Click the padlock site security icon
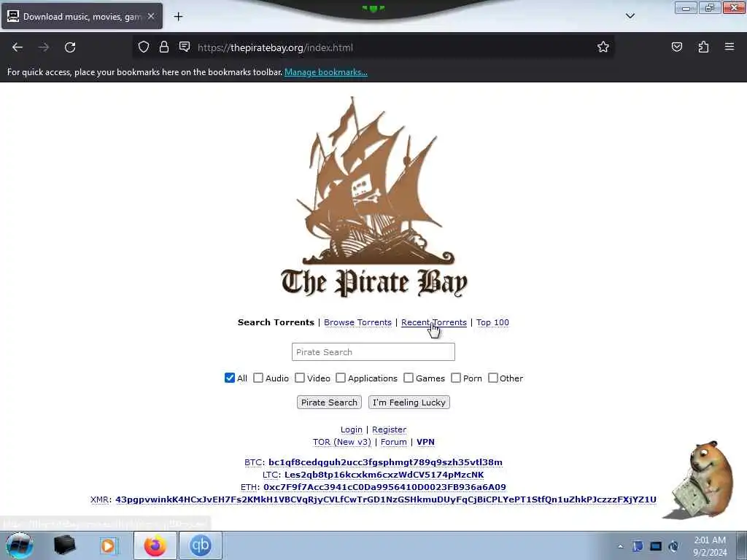Image resolution: width=747 pixels, height=560 pixels. 164,47
